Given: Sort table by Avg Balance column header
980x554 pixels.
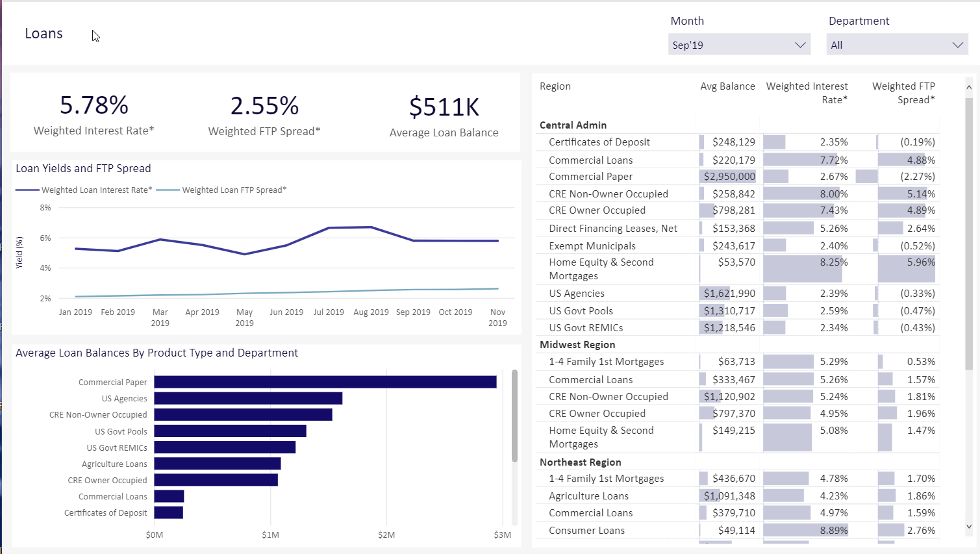Looking at the screenshot, I should tap(727, 86).
